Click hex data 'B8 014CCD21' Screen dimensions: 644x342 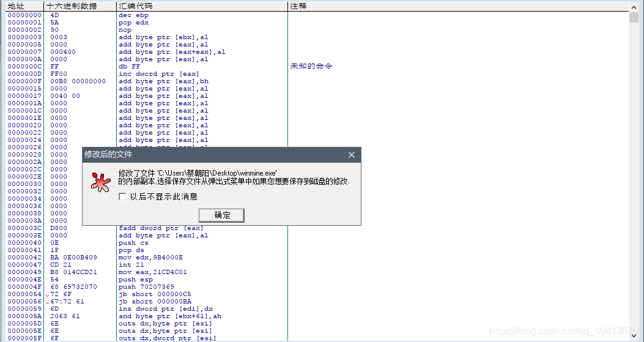pos(74,272)
